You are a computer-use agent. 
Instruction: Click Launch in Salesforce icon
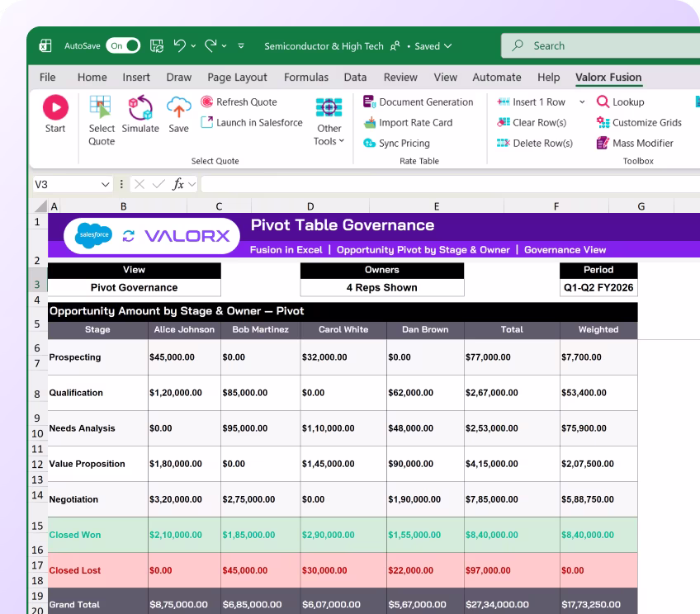click(x=206, y=122)
